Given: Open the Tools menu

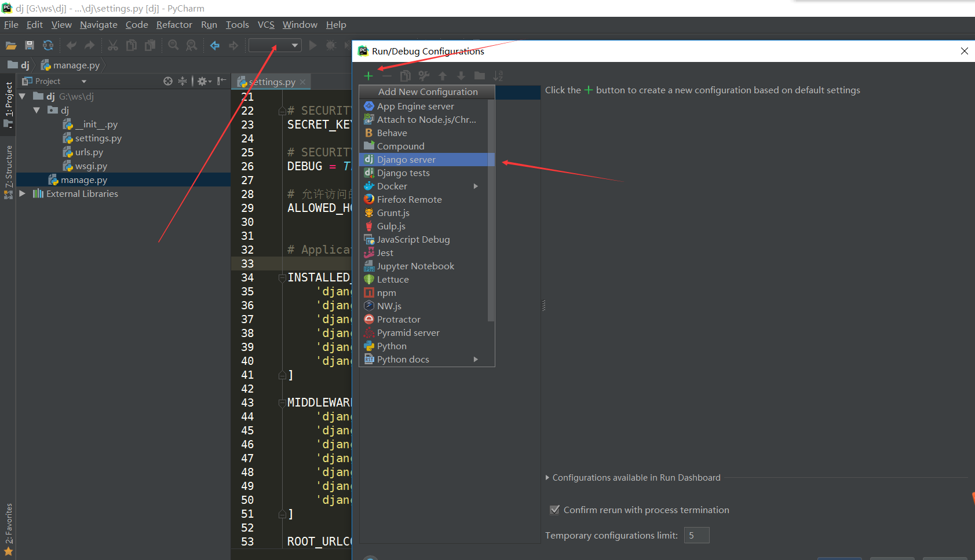Looking at the screenshot, I should point(237,24).
